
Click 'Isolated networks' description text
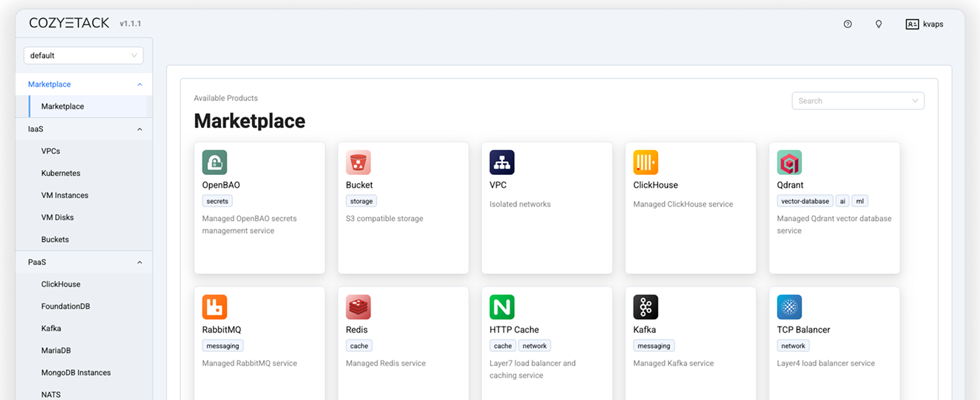click(520, 204)
